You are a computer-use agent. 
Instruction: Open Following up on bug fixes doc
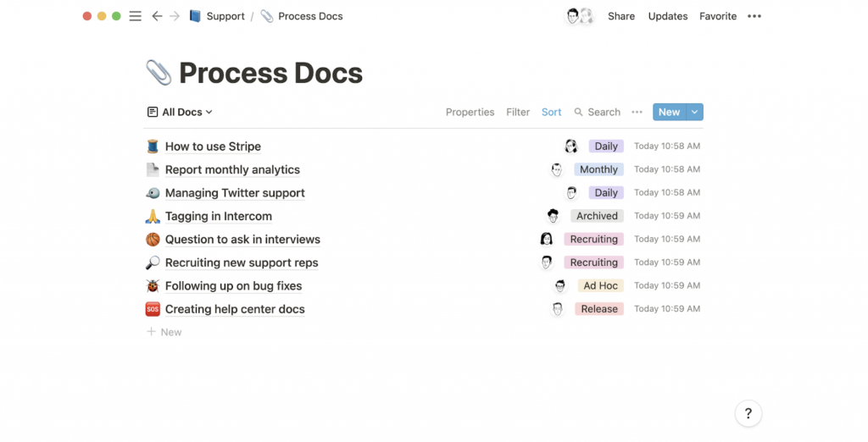tap(234, 285)
